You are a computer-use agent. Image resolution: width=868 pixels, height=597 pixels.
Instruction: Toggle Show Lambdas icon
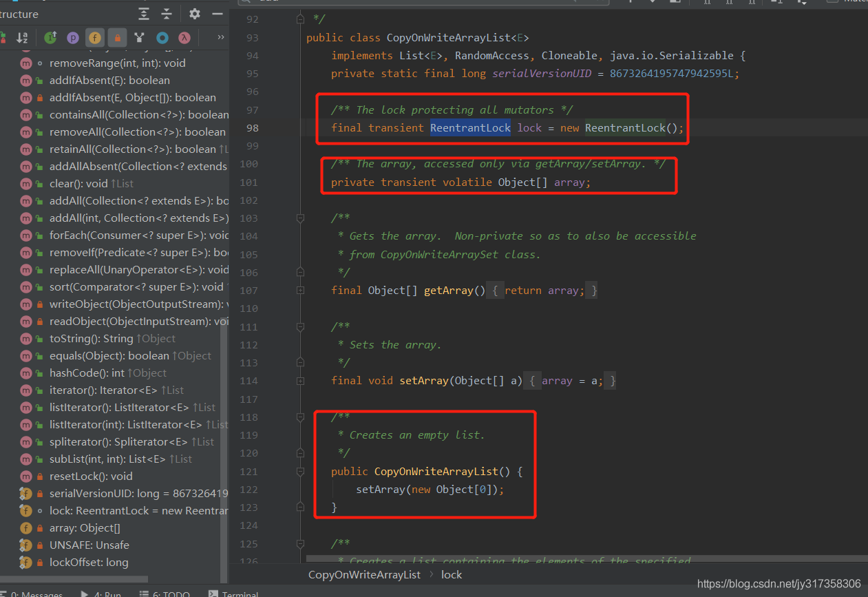click(x=184, y=37)
